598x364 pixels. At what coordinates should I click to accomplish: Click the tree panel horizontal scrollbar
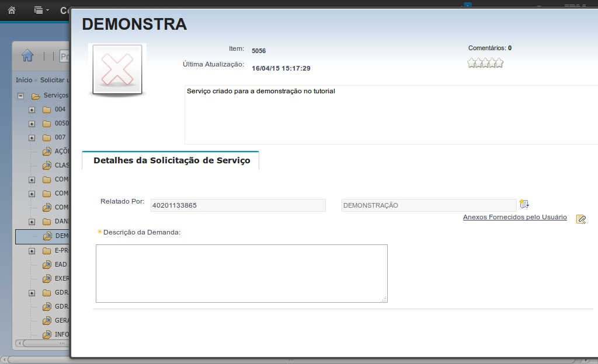[x=41, y=343]
